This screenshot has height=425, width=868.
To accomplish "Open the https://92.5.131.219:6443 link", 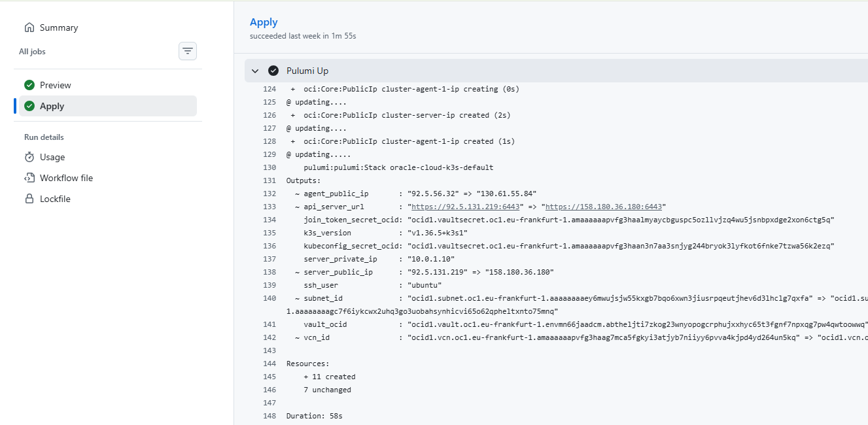I will click(x=467, y=207).
